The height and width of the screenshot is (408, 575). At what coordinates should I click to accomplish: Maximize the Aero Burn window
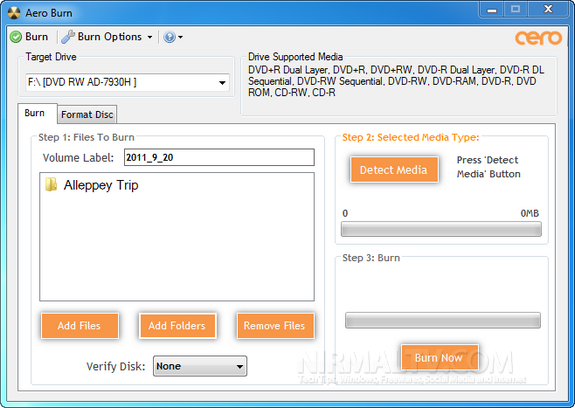pos(515,10)
